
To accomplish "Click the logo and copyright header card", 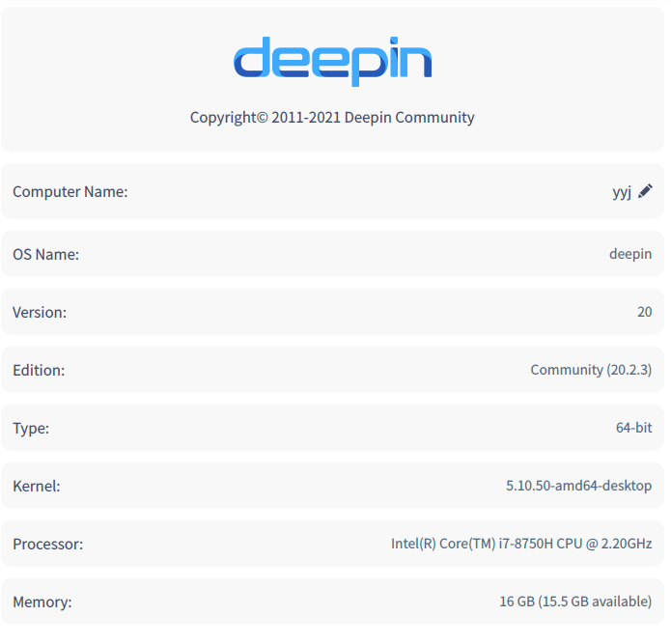I will [x=332, y=79].
